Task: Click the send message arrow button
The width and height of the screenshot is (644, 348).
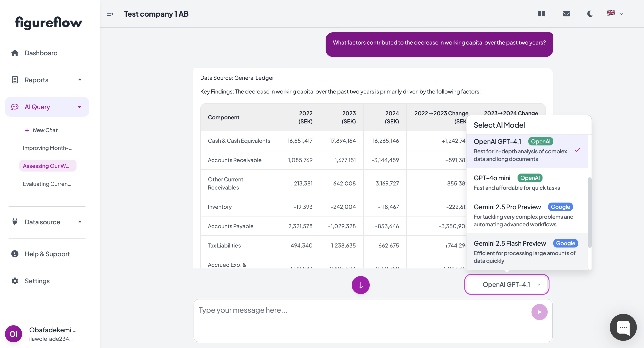Action: pos(539,312)
